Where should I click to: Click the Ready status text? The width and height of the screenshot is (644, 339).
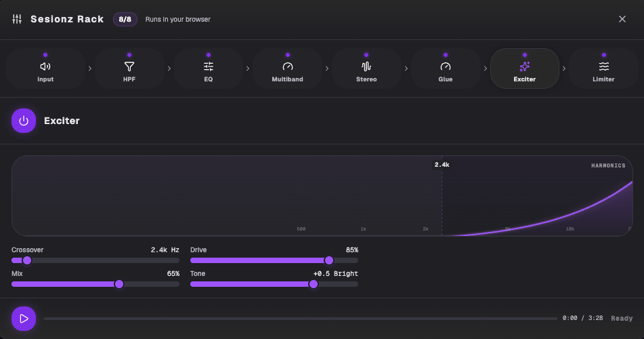pyautogui.click(x=622, y=319)
